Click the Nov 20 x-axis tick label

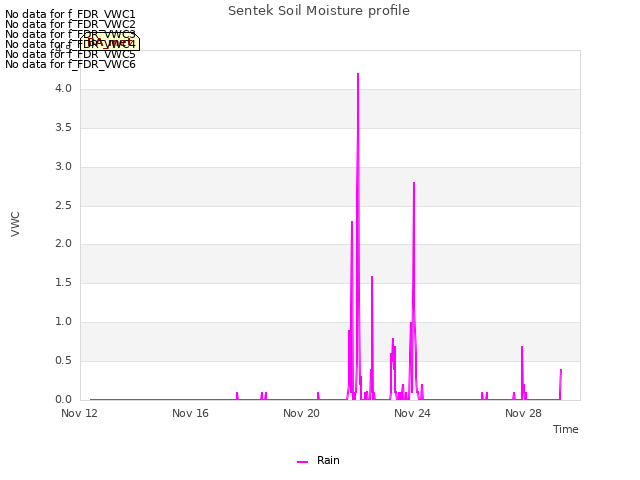[301, 413]
